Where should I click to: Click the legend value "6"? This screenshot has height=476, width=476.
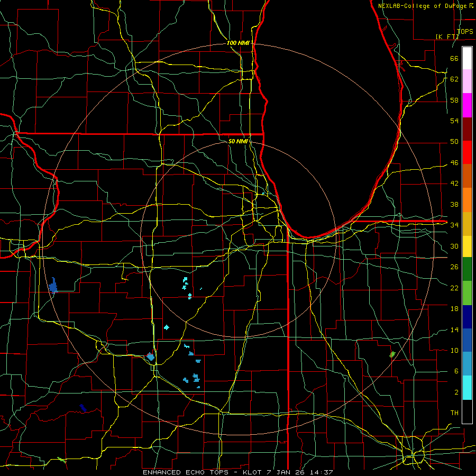(x=456, y=371)
